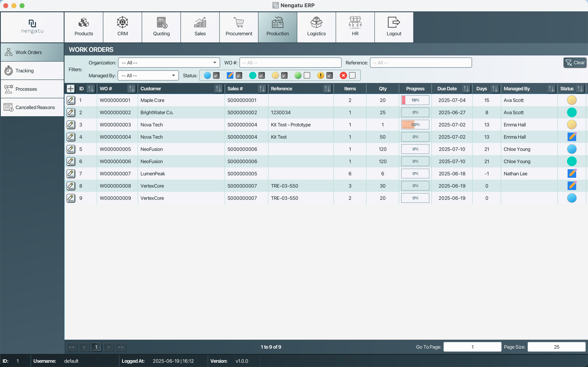Uncheck the blue circle status filter checkbox

tap(216, 75)
